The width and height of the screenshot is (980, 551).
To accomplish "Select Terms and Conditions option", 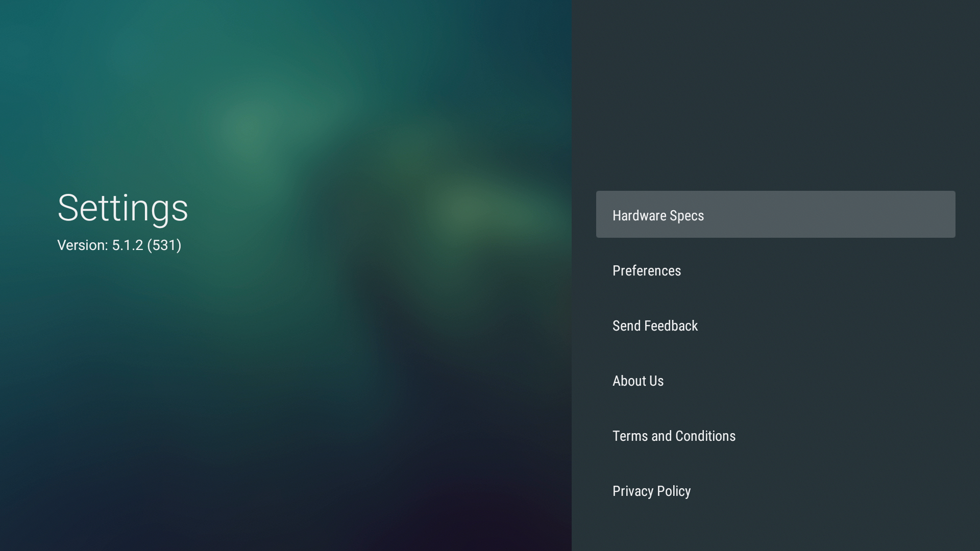I will pos(673,436).
